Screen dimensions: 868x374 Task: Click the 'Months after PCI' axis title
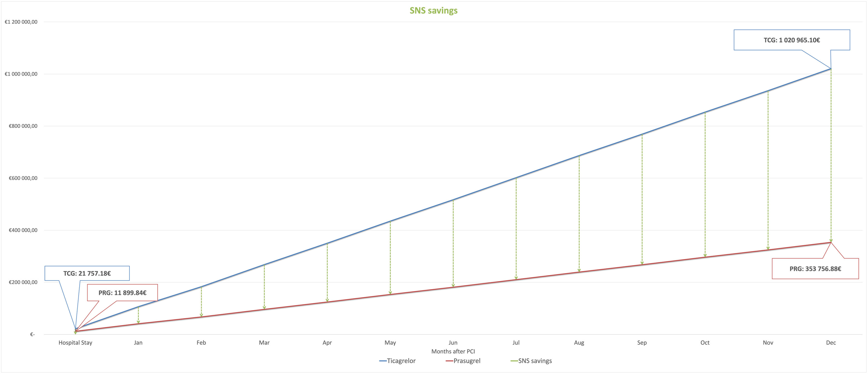(453, 351)
